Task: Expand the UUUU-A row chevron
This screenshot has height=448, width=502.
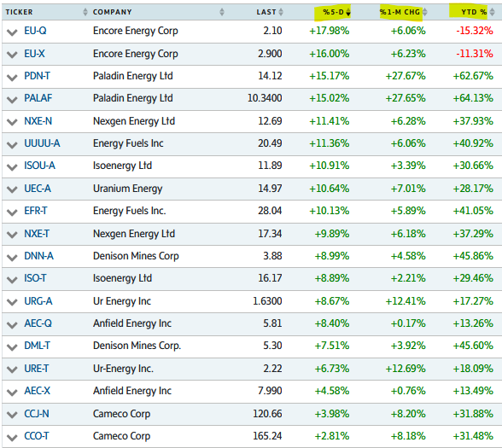Action: pos(12,145)
